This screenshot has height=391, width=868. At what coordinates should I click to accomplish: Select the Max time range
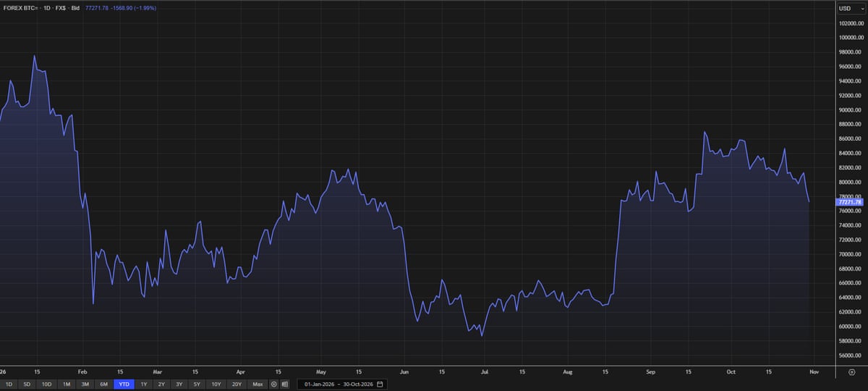258,384
